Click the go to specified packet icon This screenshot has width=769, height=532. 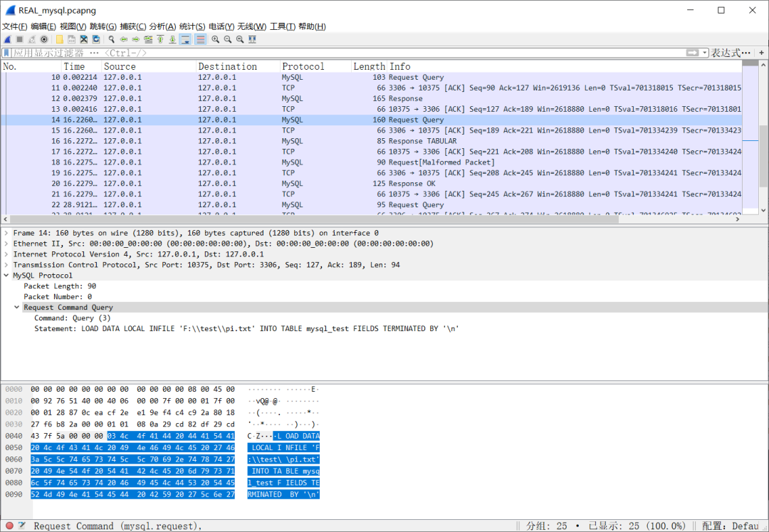(x=148, y=39)
